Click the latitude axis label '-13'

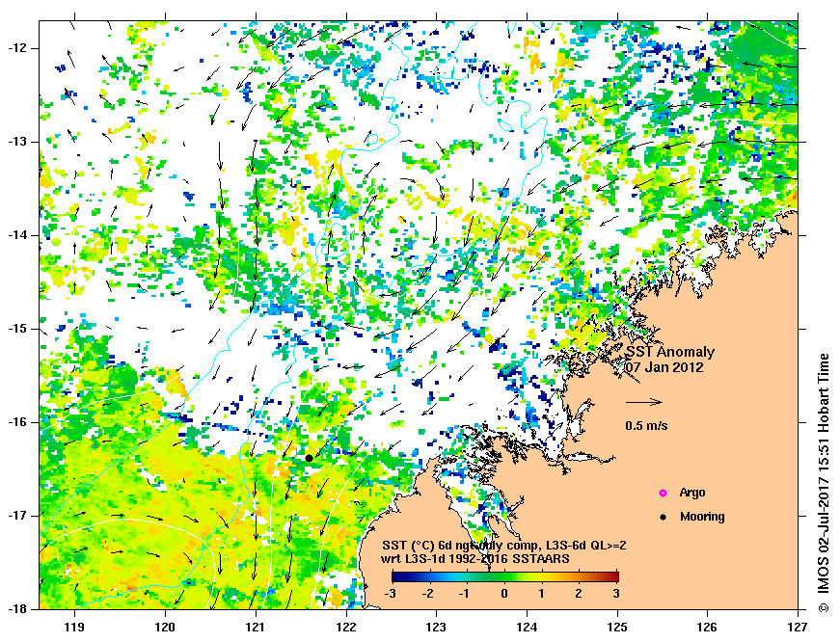[x=16, y=142]
